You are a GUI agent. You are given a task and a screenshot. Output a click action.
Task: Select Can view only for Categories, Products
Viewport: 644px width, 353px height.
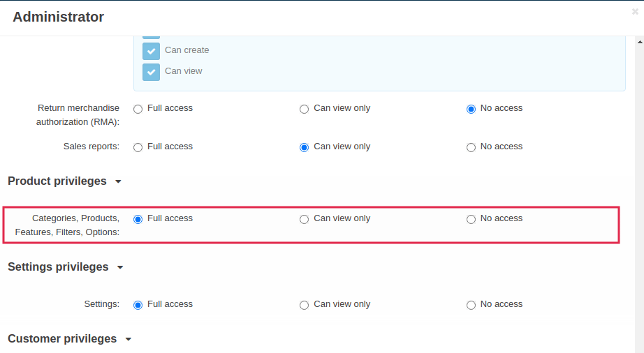pos(304,219)
